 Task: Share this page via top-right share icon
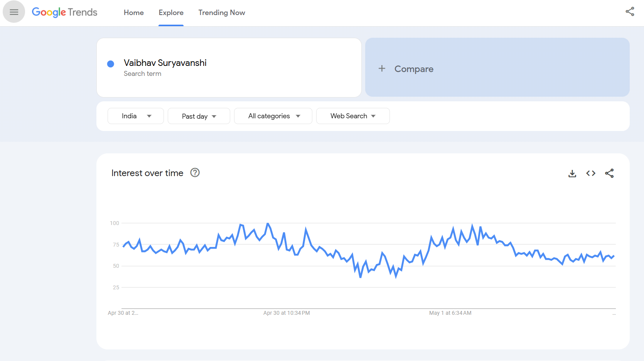[630, 12]
